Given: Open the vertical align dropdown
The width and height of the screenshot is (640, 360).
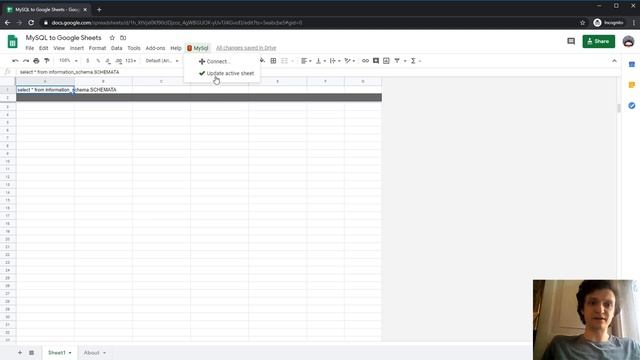Looking at the screenshot, I should click(321, 61).
